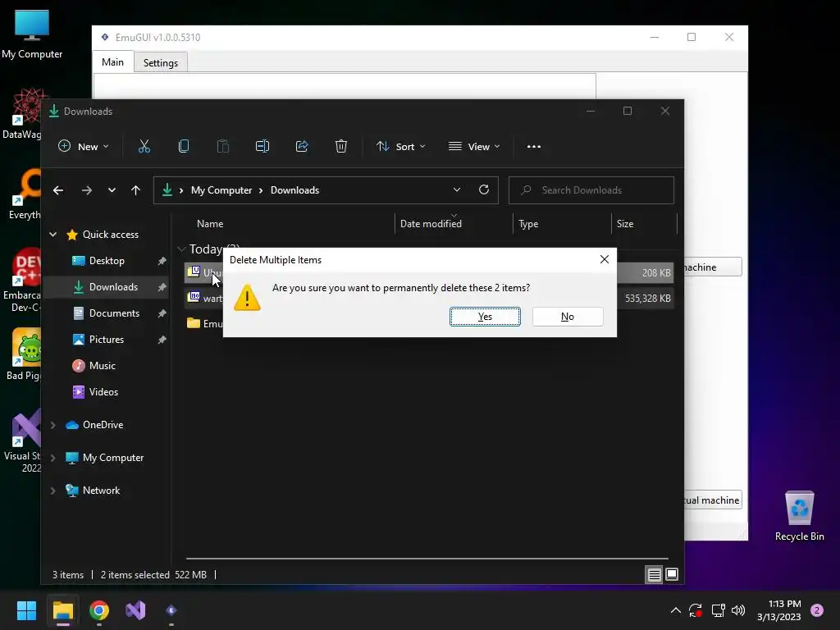Click the Copy icon in Explorer toolbar
Screen dimensions: 840x630
coord(183,146)
